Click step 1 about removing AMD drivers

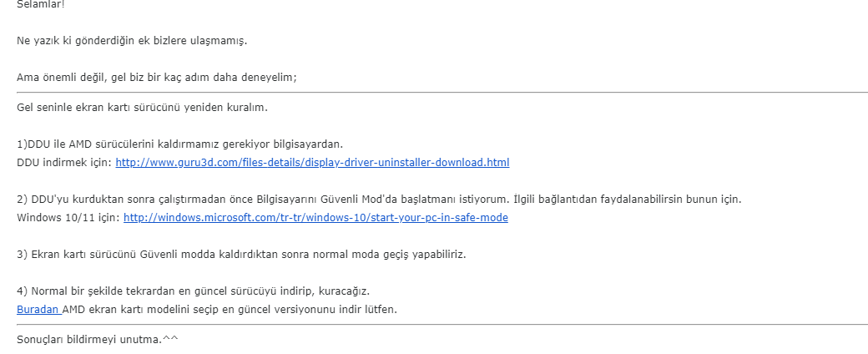pos(179,144)
